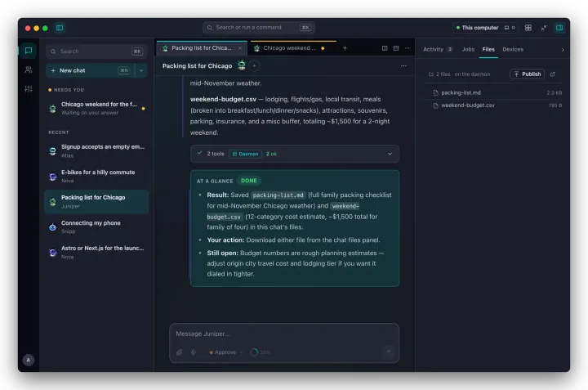Split the editor vertically with the columns icon

[x=385, y=48]
